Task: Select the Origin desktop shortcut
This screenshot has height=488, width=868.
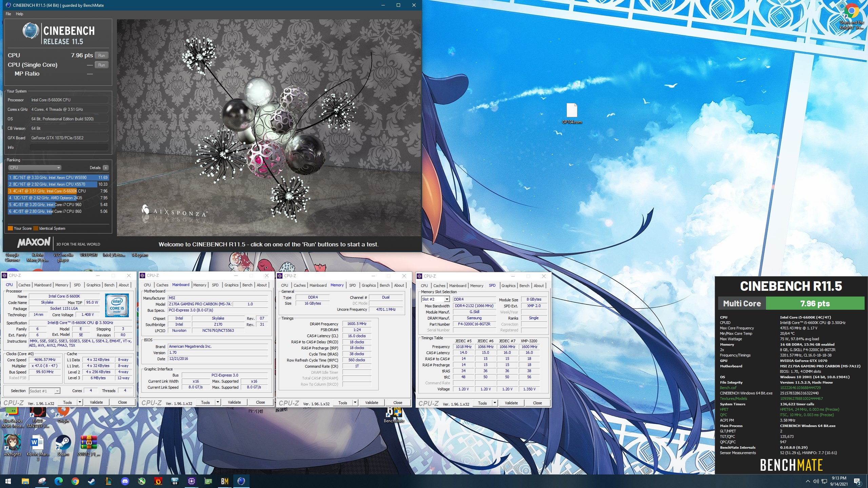Action: (x=63, y=415)
